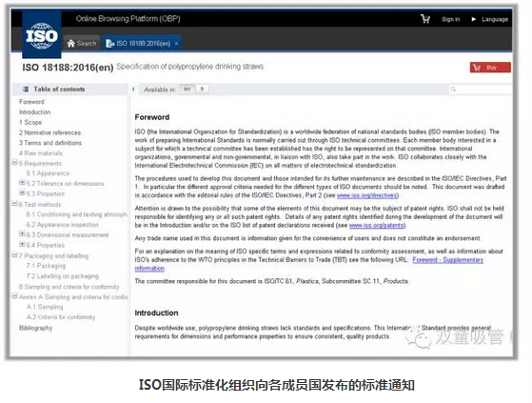Switch language to fr
Screen dimensions: 532x403
[202, 89]
